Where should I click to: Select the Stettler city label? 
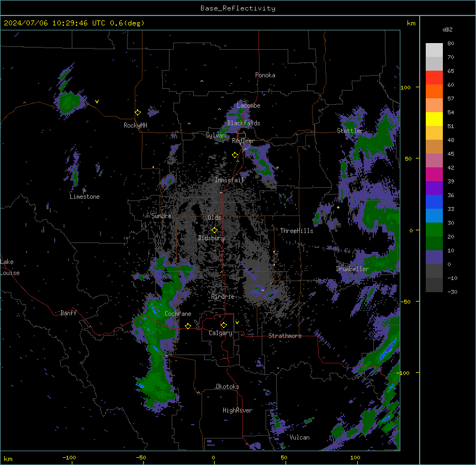point(350,131)
